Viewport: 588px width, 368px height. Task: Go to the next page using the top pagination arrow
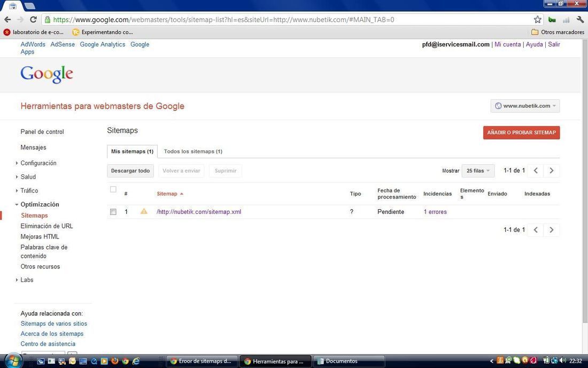coord(551,171)
